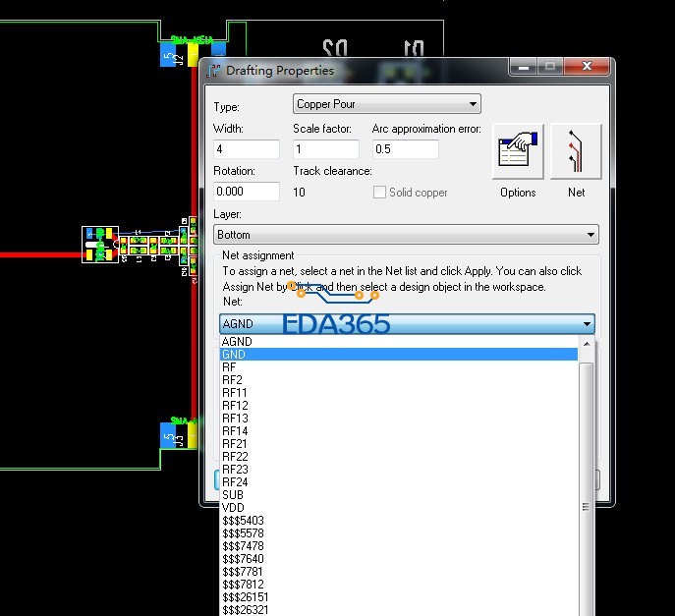Select AGND in the net list
675x616 pixels.
(x=399, y=342)
